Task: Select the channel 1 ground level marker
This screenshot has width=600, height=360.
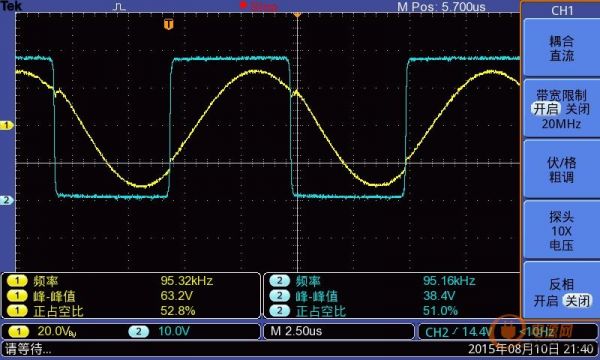Action: [x=7, y=125]
